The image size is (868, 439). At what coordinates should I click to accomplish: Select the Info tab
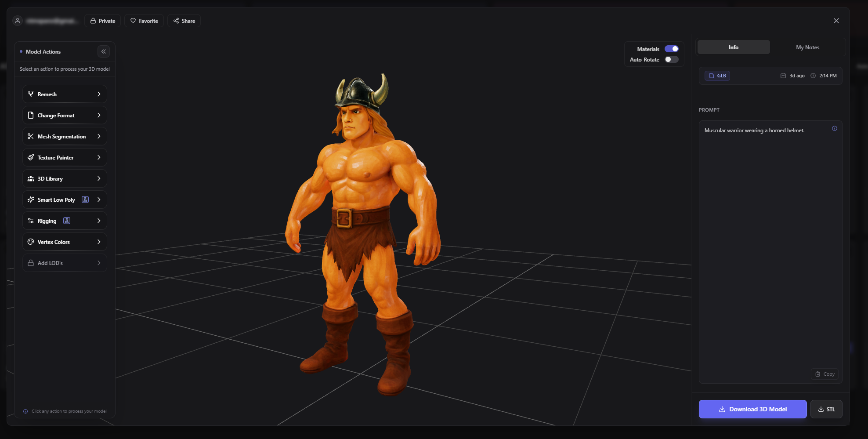(x=733, y=47)
